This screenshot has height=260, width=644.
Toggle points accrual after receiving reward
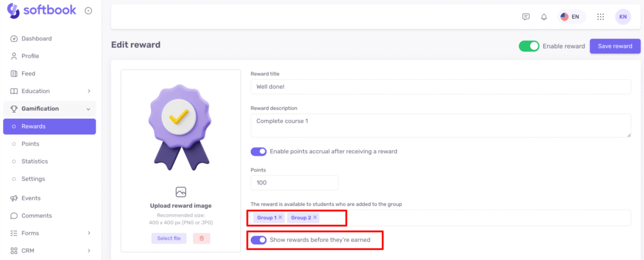[258, 151]
